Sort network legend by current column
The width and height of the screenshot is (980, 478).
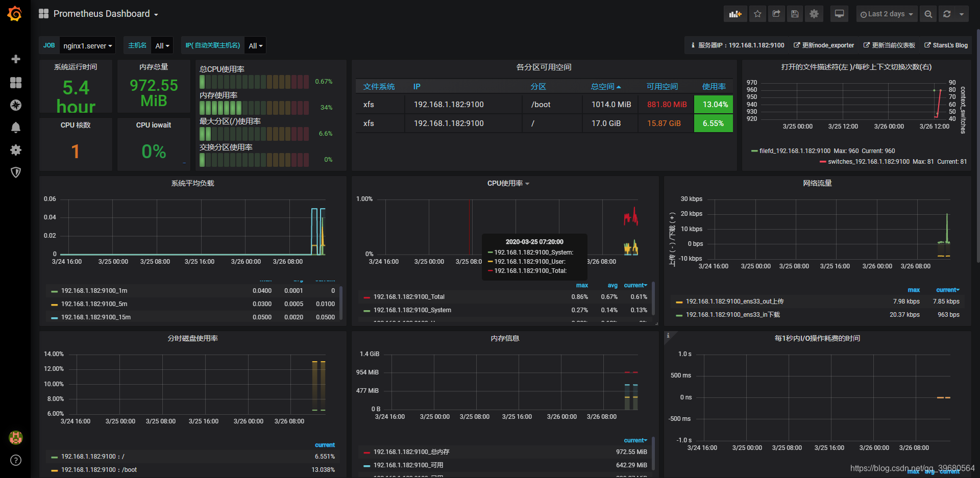(948, 290)
